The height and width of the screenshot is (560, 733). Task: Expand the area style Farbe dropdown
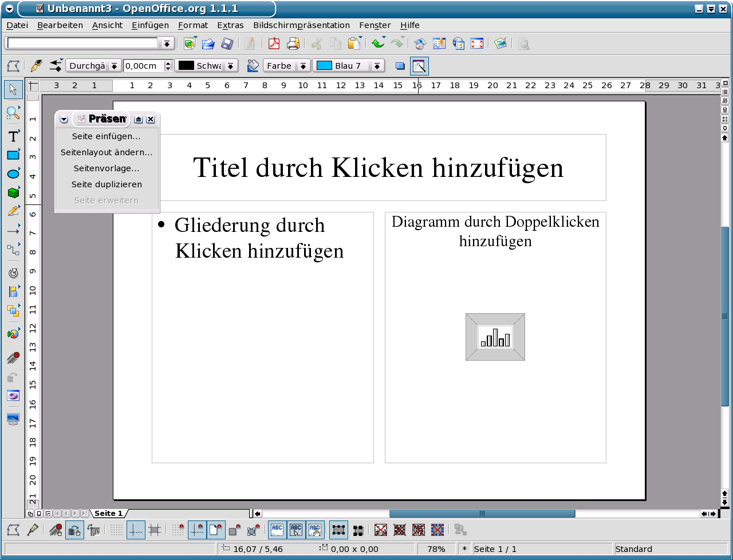pos(304,66)
